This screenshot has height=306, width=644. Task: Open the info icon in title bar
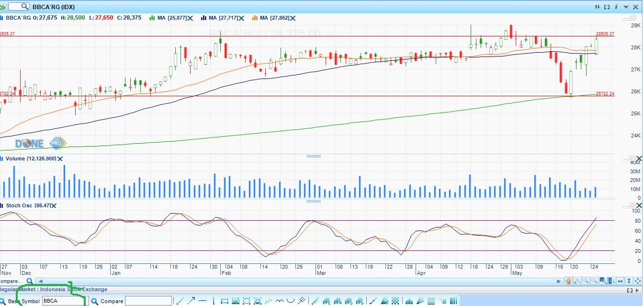(617, 7)
